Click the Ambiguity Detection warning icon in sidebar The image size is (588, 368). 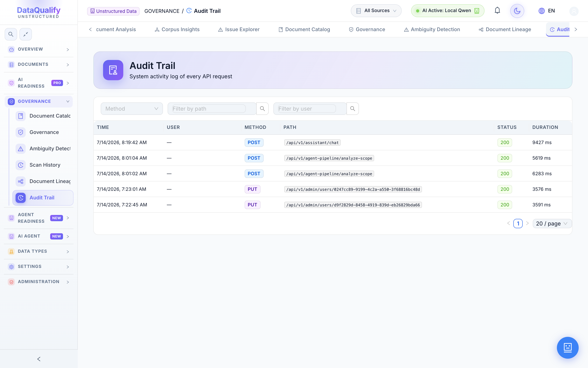tap(21, 148)
